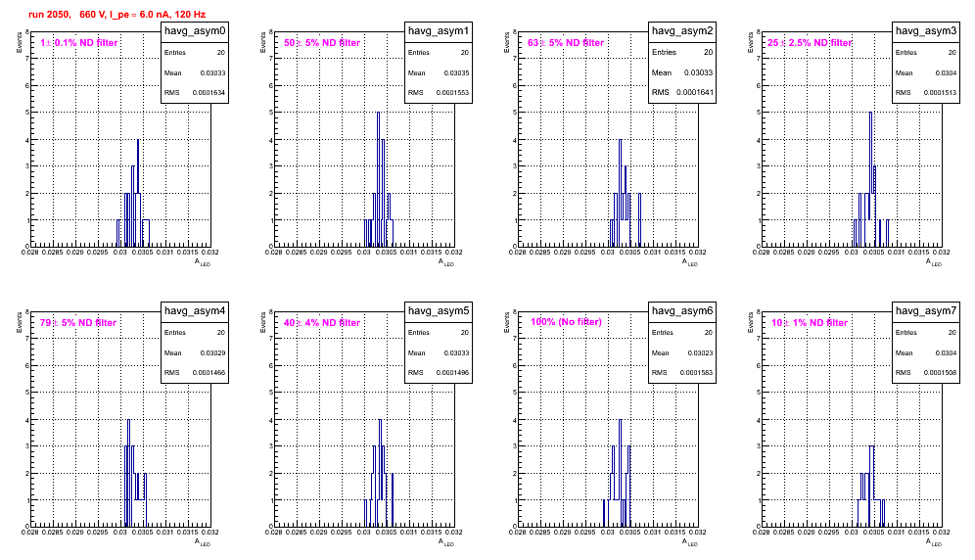
Task: Click the havg_asym4 stats box title
Action: [x=195, y=310]
